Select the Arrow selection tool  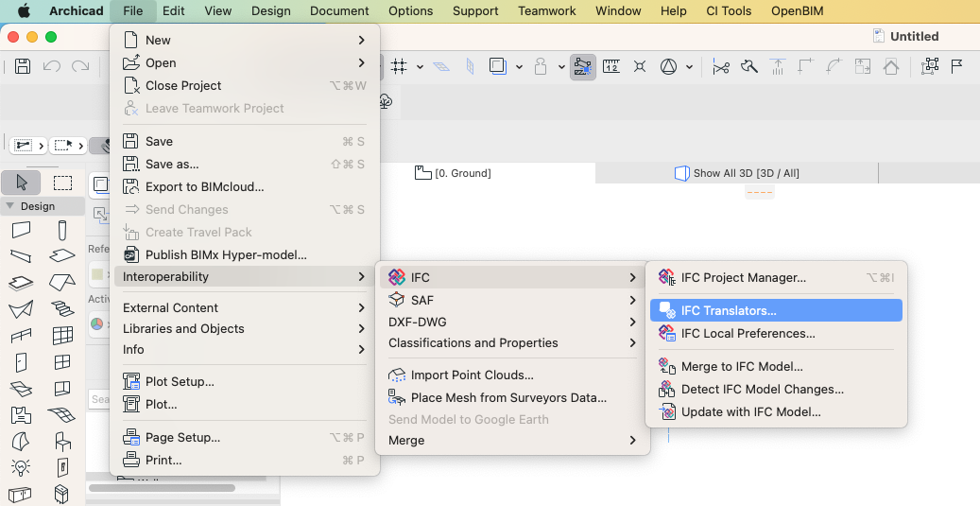21,183
